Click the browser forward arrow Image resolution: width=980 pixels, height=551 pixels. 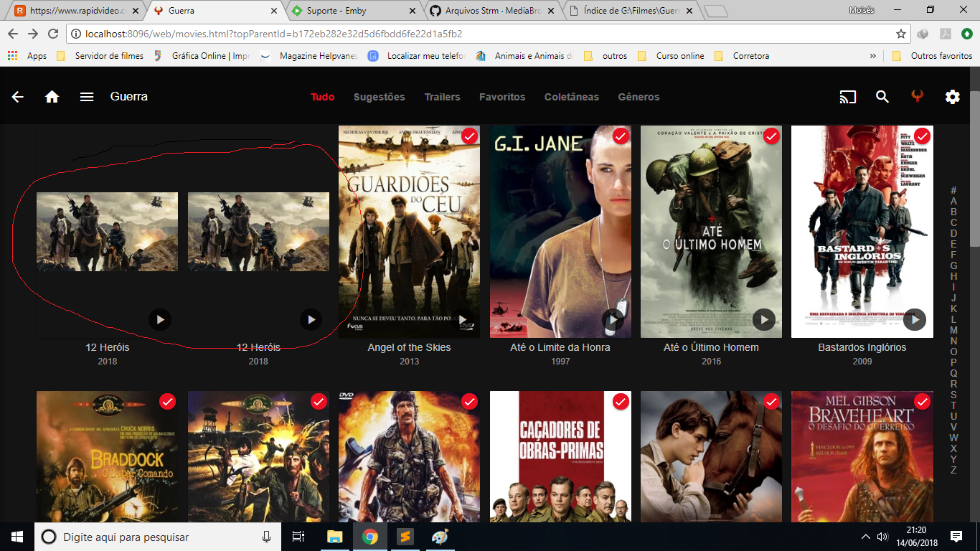pos(33,34)
